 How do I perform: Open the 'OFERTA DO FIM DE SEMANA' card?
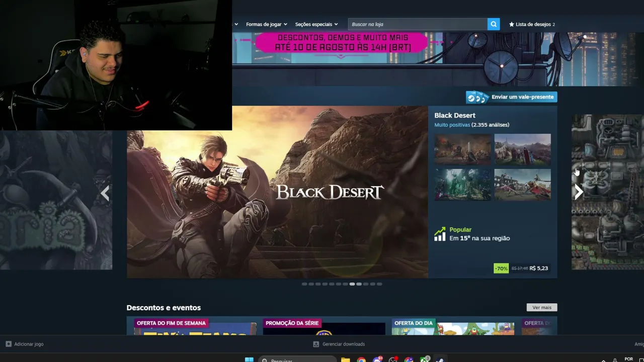point(195,326)
